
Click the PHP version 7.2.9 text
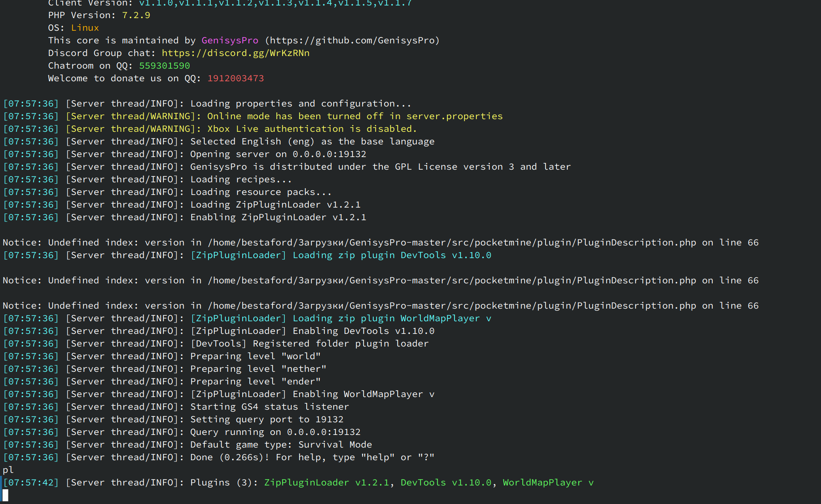(x=136, y=15)
